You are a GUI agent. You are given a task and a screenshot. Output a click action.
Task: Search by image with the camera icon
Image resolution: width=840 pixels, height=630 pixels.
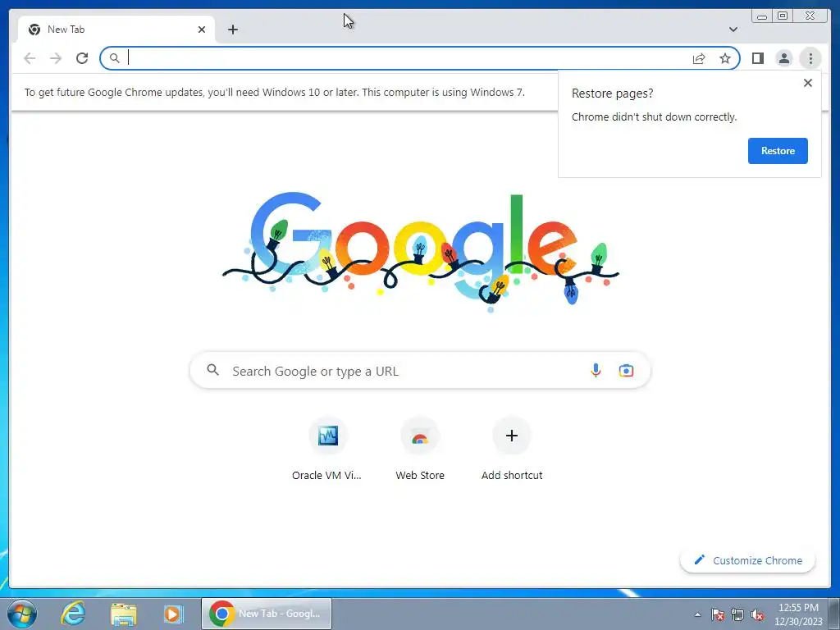(626, 371)
